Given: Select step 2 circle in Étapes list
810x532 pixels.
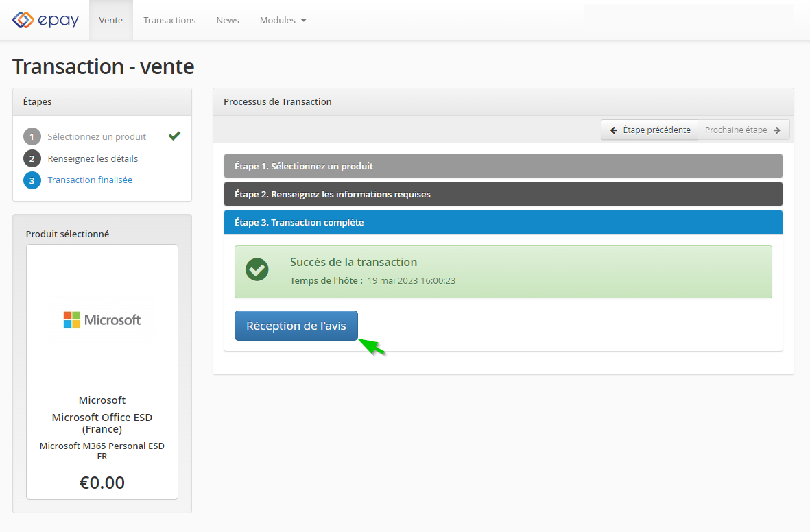Looking at the screenshot, I should pyautogui.click(x=32, y=158).
